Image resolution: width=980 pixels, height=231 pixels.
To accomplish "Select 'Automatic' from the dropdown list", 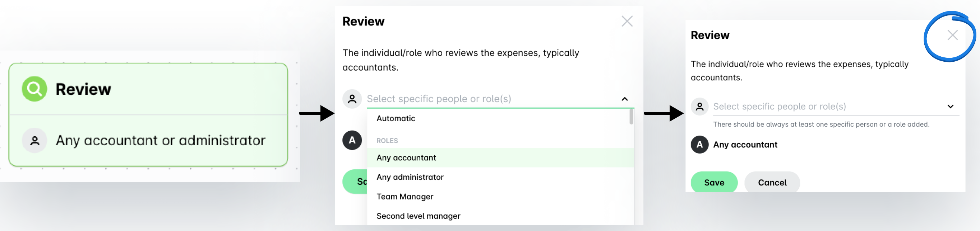I will [396, 118].
